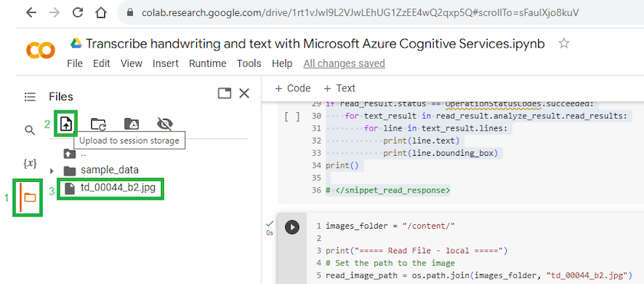Open Files panel in new window

coord(224,94)
